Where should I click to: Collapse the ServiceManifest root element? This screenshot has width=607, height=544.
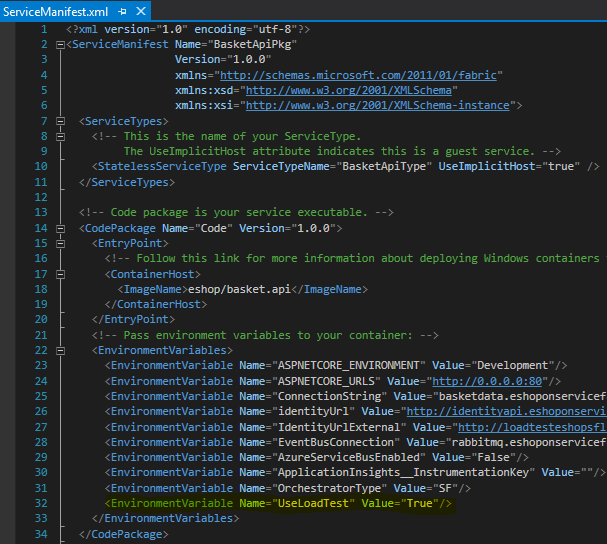[x=59, y=45]
